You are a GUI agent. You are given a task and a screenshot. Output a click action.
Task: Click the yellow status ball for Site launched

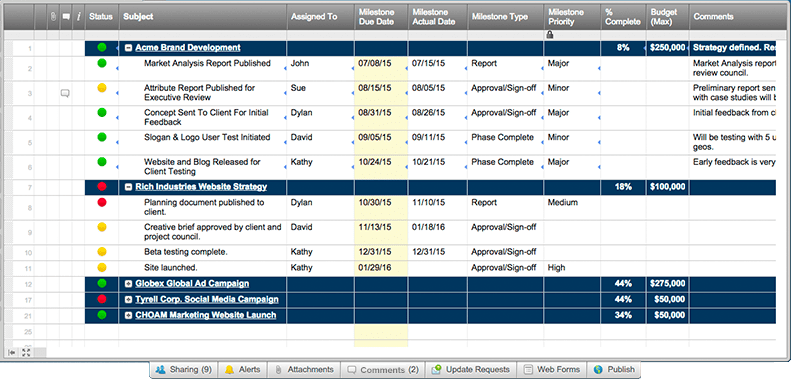point(102,267)
